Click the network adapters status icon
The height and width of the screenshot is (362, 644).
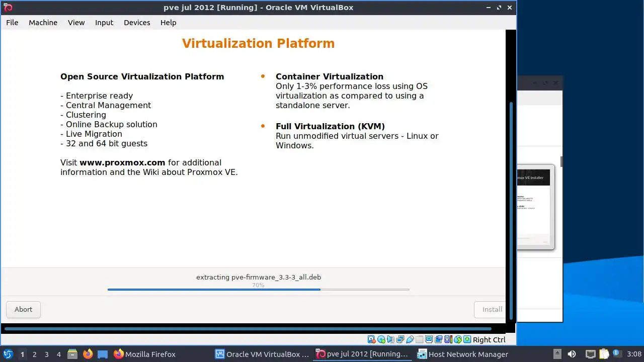400,339
